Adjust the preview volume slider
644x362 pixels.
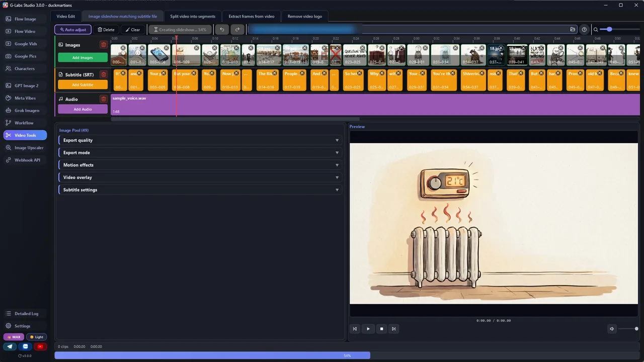coord(628,329)
